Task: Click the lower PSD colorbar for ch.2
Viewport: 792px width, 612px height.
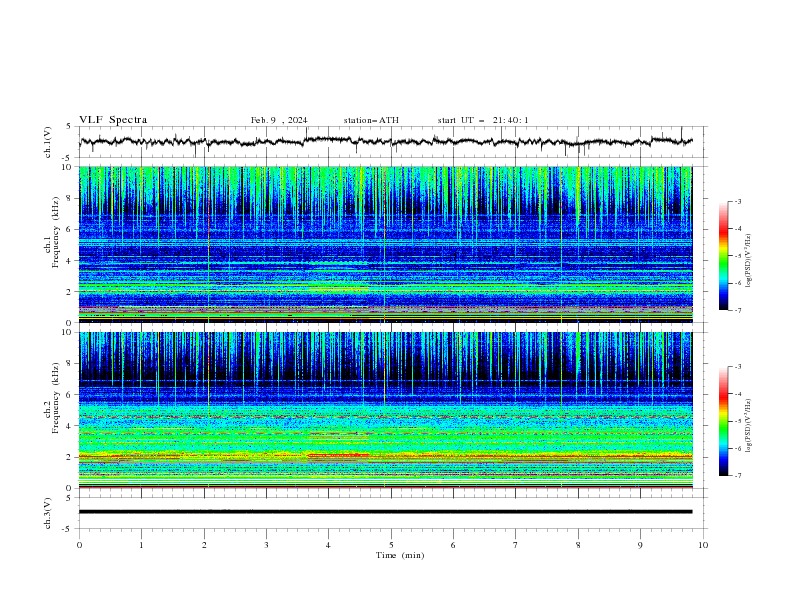Action: (x=723, y=421)
